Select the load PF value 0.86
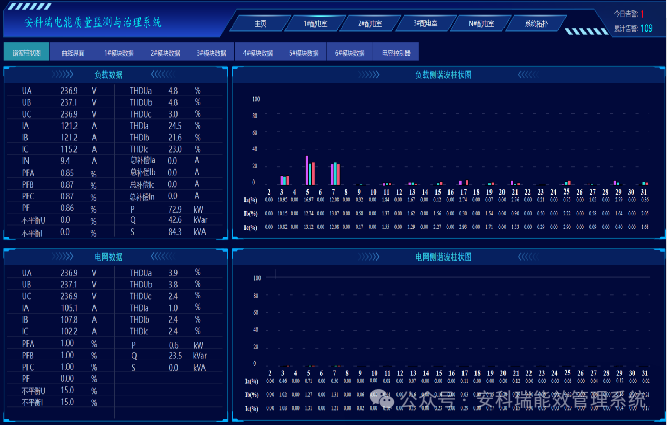This screenshot has width=667, height=426. 67,208
